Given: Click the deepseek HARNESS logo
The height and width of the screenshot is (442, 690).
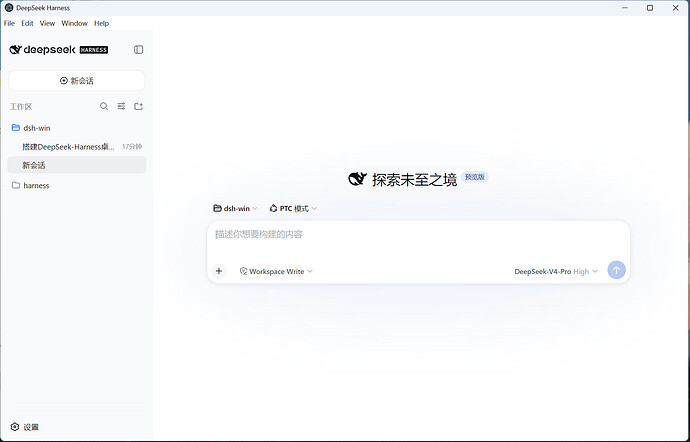Looking at the screenshot, I should [59, 50].
